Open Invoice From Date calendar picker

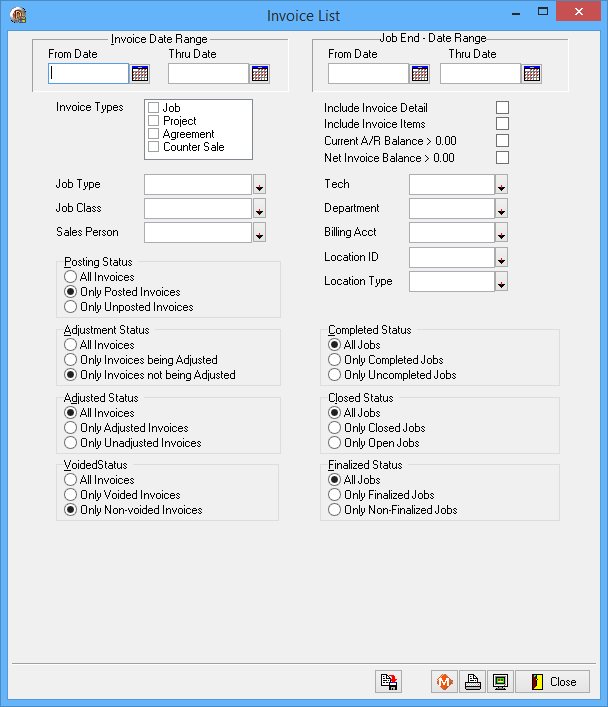point(140,73)
